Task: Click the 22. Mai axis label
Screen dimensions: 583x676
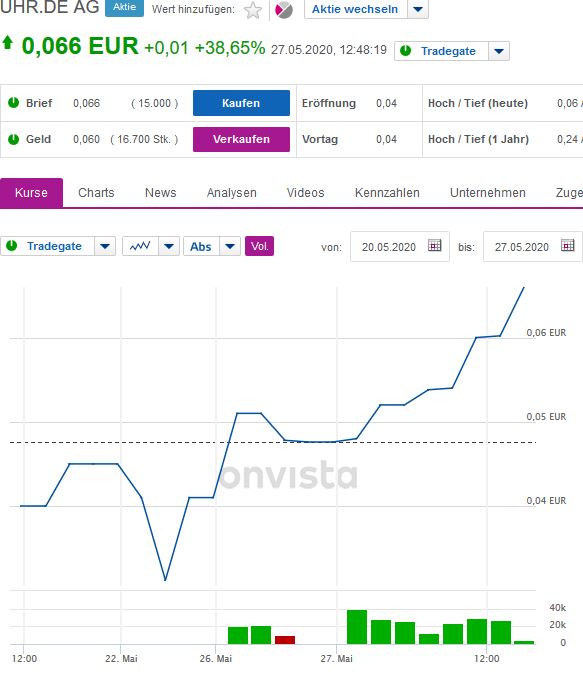Action: [121, 659]
